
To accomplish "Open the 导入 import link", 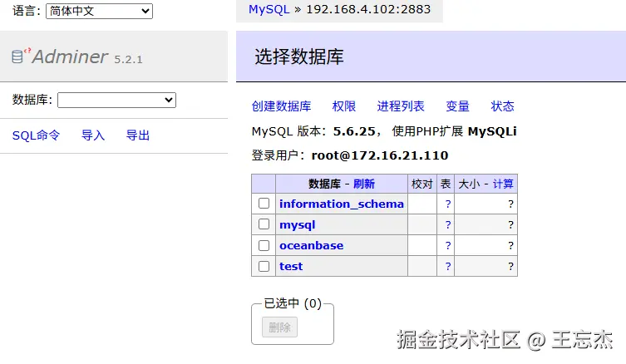I will (x=93, y=135).
